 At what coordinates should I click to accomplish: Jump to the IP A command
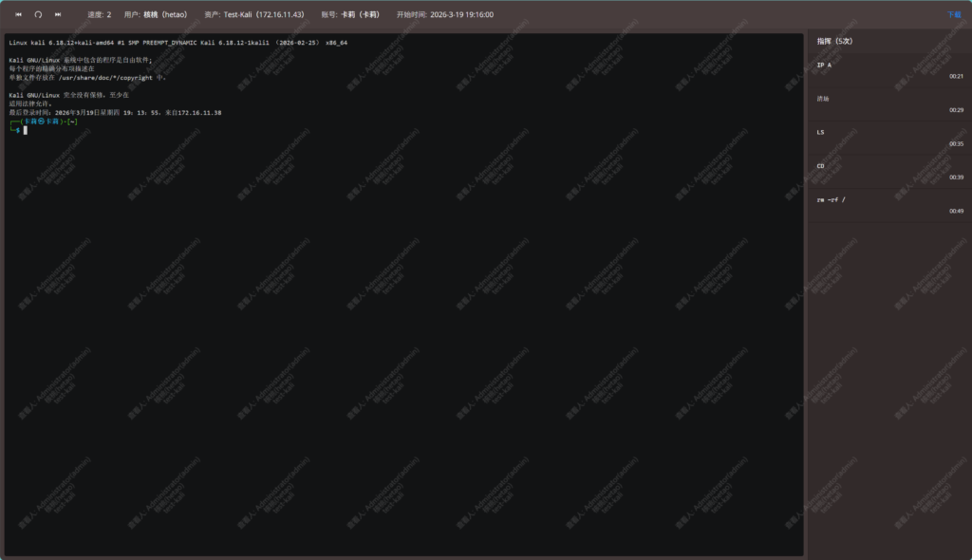824,65
